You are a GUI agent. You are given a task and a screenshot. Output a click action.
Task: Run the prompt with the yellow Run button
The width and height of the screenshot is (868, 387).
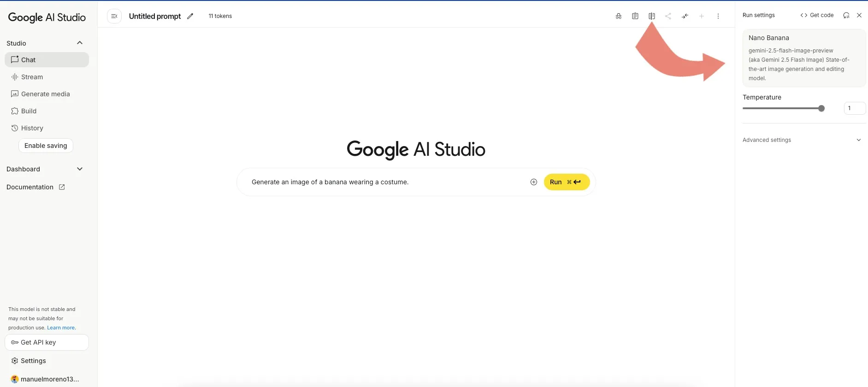tap(567, 182)
